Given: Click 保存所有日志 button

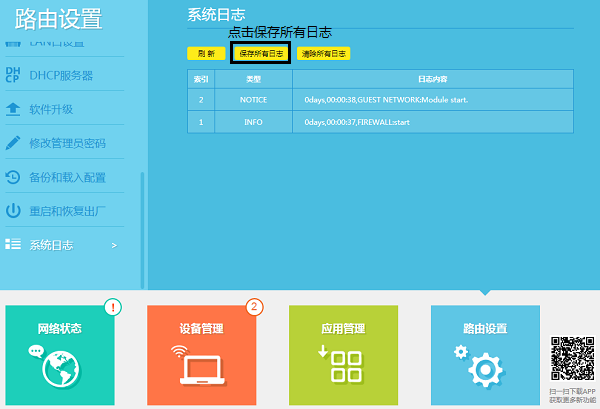Looking at the screenshot, I should (x=261, y=54).
